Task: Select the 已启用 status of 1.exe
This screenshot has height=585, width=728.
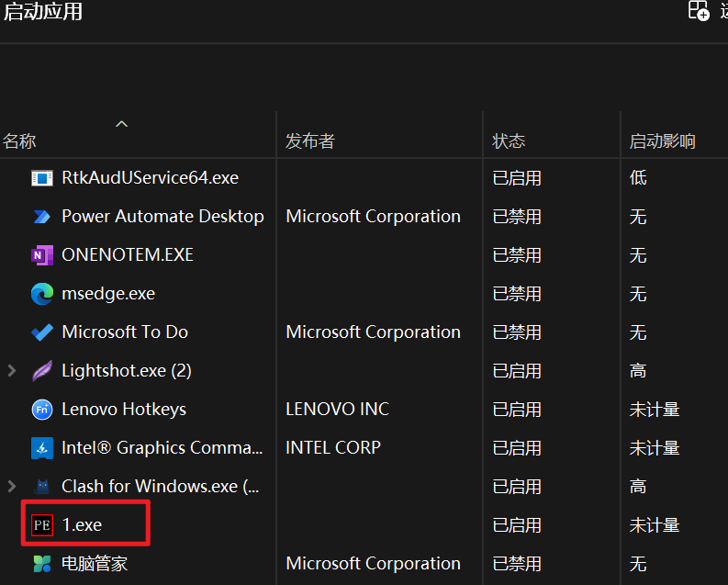Action: coord(517,525)
